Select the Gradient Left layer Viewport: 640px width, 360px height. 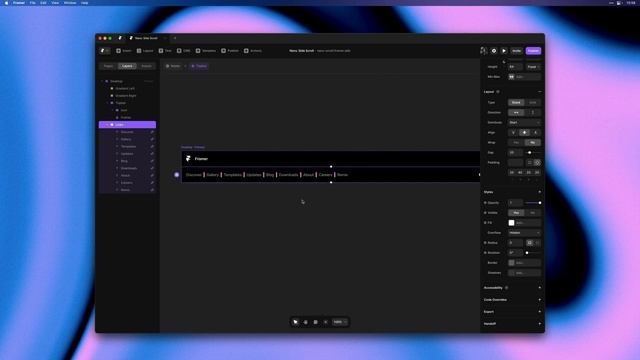125,89
